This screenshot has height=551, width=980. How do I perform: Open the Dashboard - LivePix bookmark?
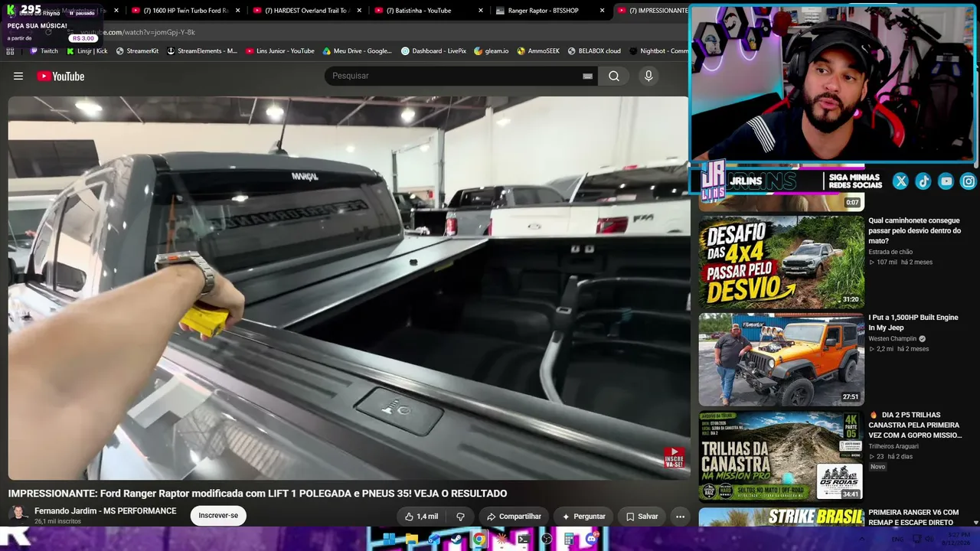[x=433, y=51]
